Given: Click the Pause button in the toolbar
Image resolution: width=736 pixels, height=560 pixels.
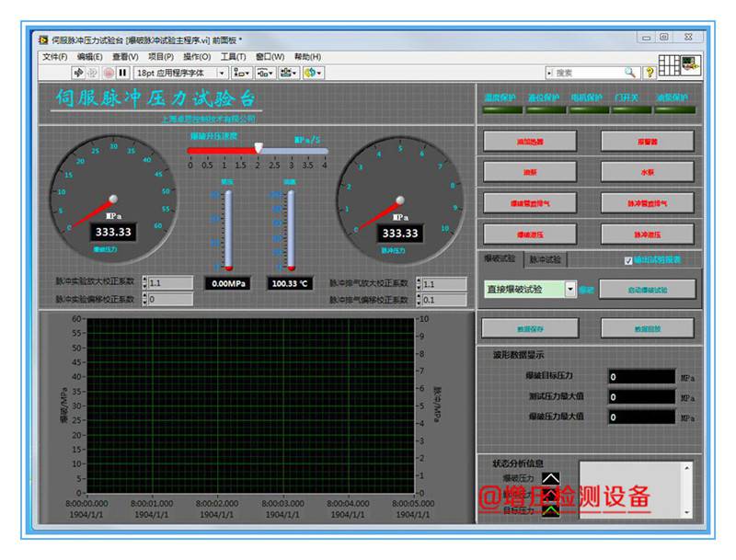Looking at the screenshot, I should [x=122, y=73].
